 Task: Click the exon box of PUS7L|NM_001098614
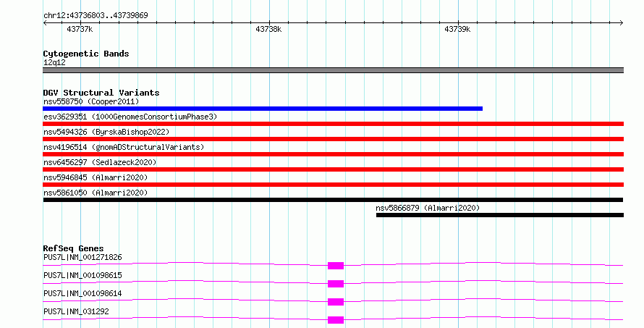pos(336,302)
